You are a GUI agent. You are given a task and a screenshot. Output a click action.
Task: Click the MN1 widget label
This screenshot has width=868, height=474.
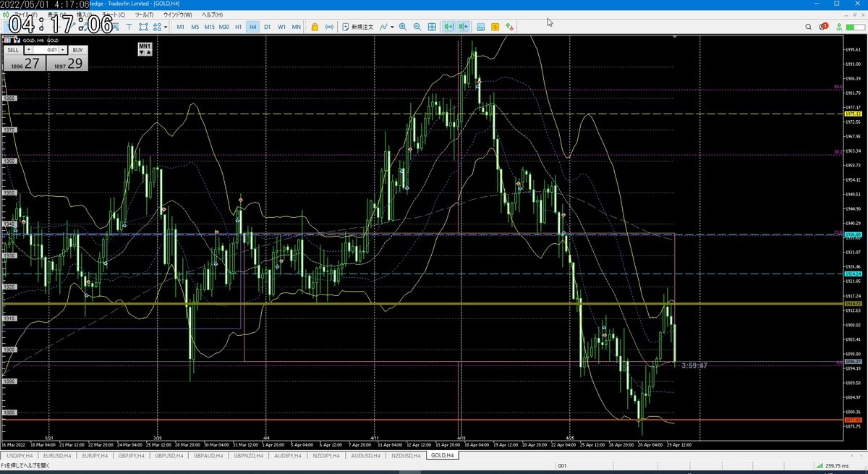point(145,46)
